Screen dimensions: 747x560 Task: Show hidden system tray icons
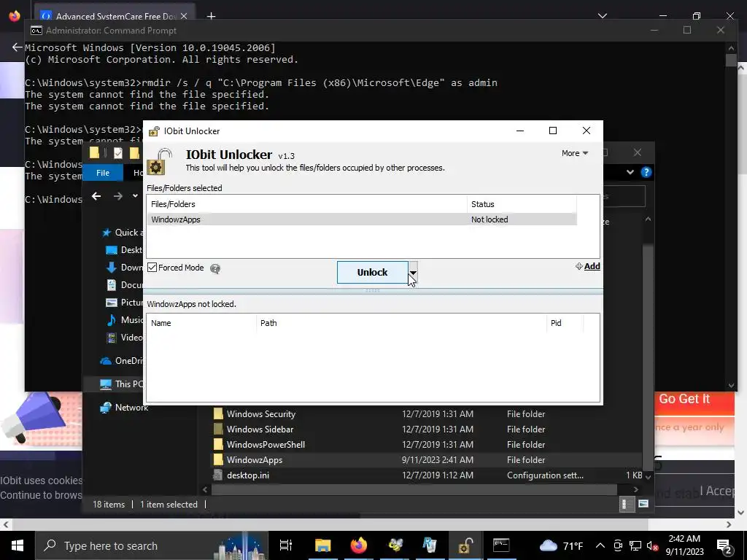coord(600,545)
